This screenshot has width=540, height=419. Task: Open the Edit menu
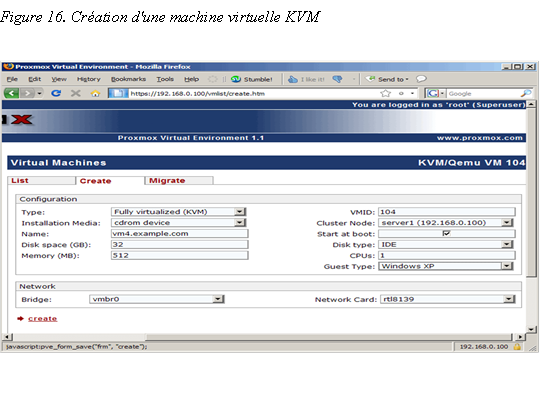coord(34,79)
